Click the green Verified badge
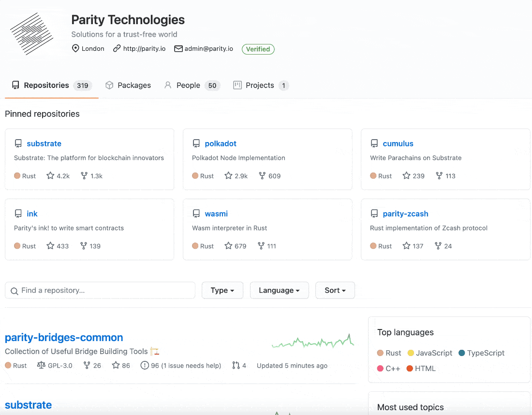 [x=258, y=49]
